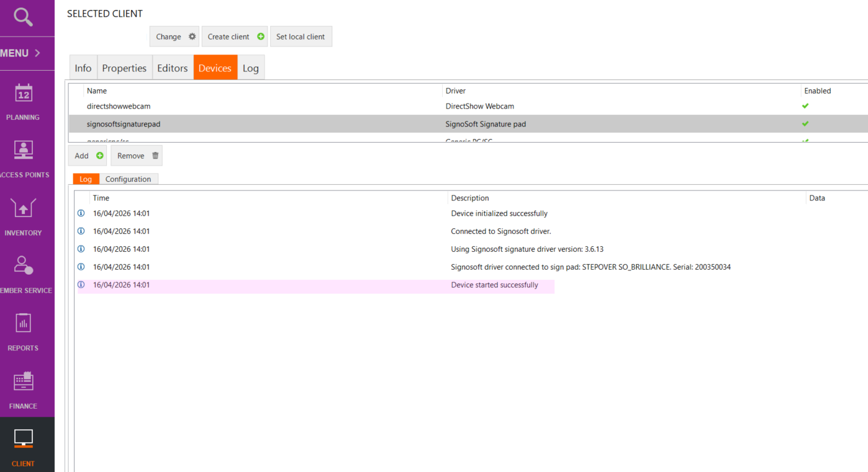Switch to the Properties tab

click(x=124, y=68)
